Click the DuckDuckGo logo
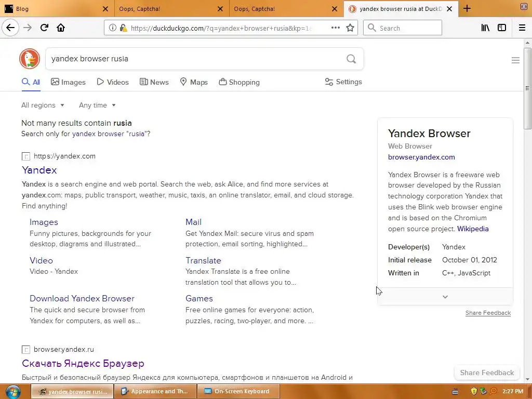 (x=30, y=59)
